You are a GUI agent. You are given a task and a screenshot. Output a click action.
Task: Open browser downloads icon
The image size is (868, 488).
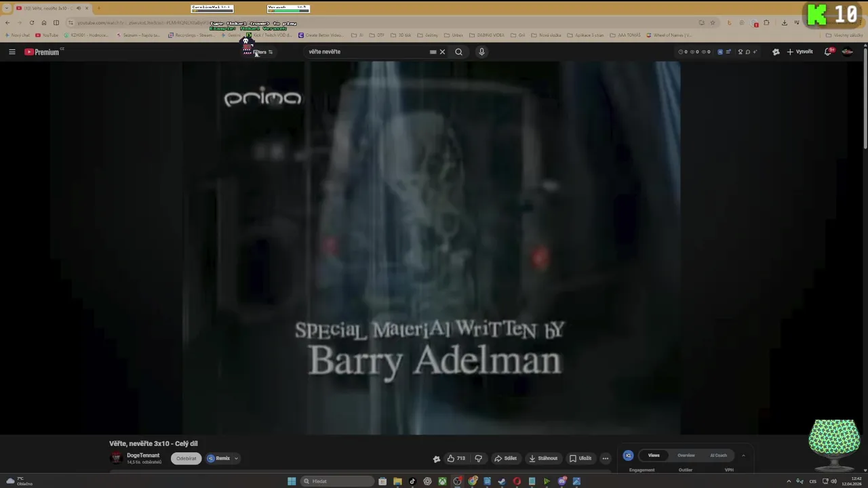pos(785,22)
